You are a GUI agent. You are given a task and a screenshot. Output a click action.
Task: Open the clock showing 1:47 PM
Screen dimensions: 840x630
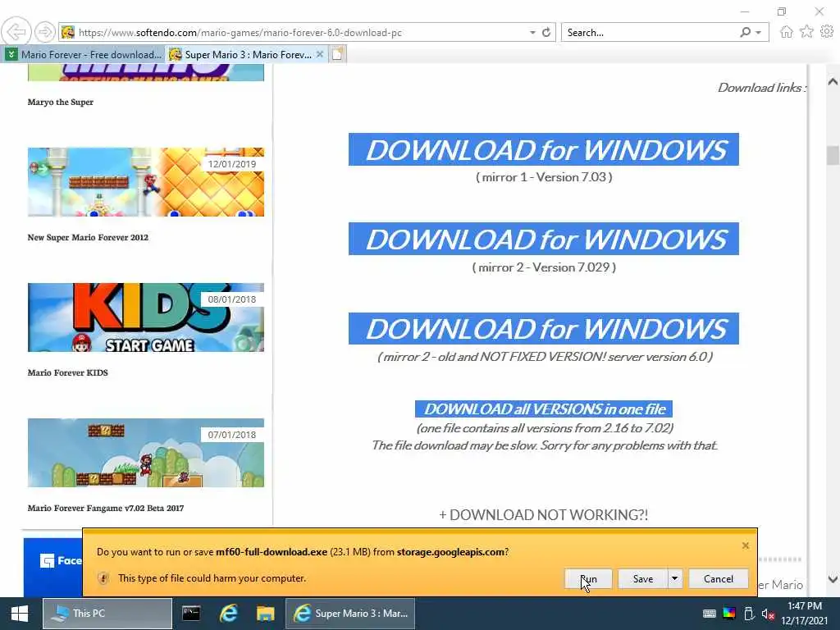804,614
